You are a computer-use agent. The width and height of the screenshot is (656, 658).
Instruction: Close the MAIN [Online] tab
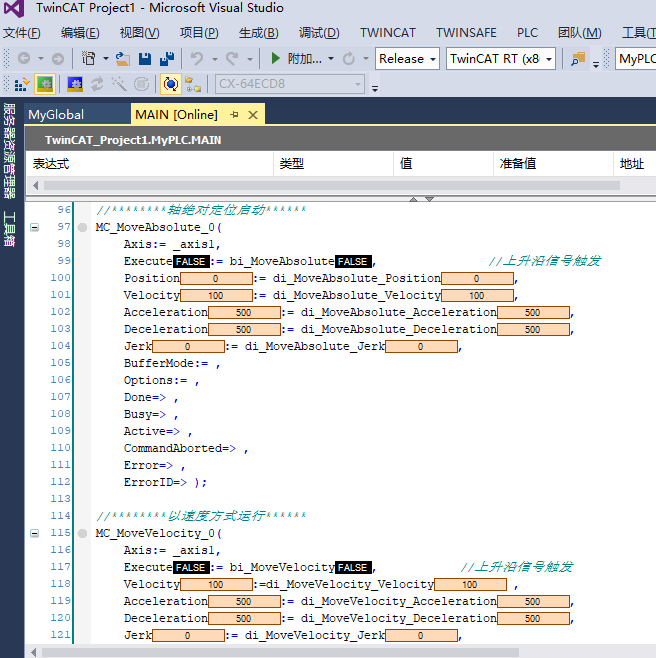pyautogui.click(x=253, y=115)
